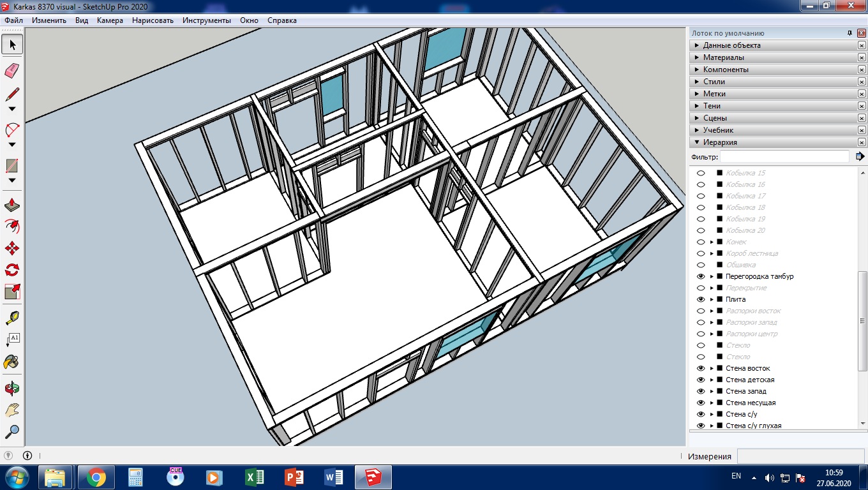The image size is (868, 490).
Task: Select the Zoom magnifier tool
Action: click(11, 431)
